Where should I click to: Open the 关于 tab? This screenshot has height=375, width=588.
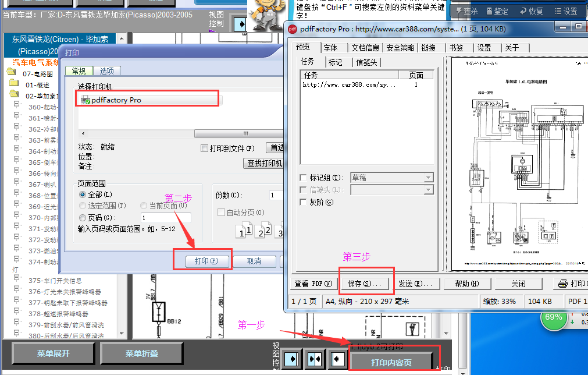coord(512,48)
